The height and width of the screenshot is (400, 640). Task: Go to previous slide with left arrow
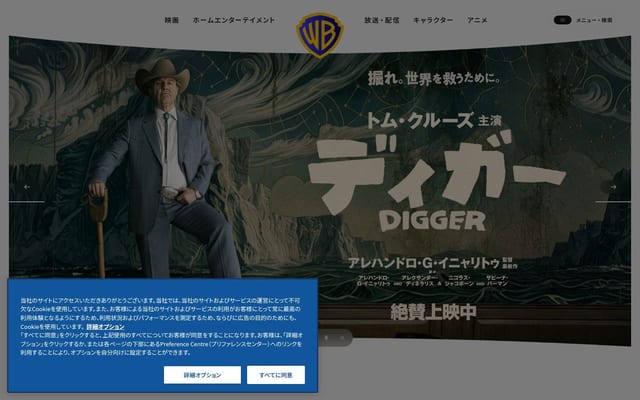(x=27, y=187)
